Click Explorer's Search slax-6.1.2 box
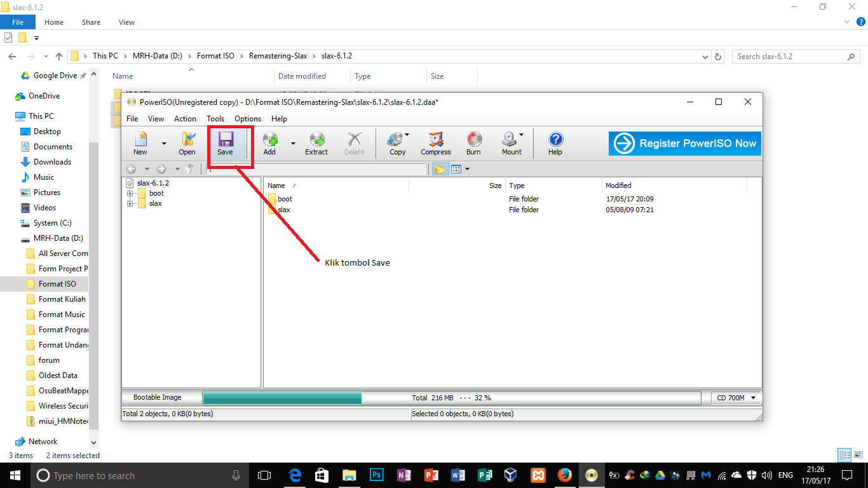The width and height of the screenshot is (868, 488). [x=796, y=57]
